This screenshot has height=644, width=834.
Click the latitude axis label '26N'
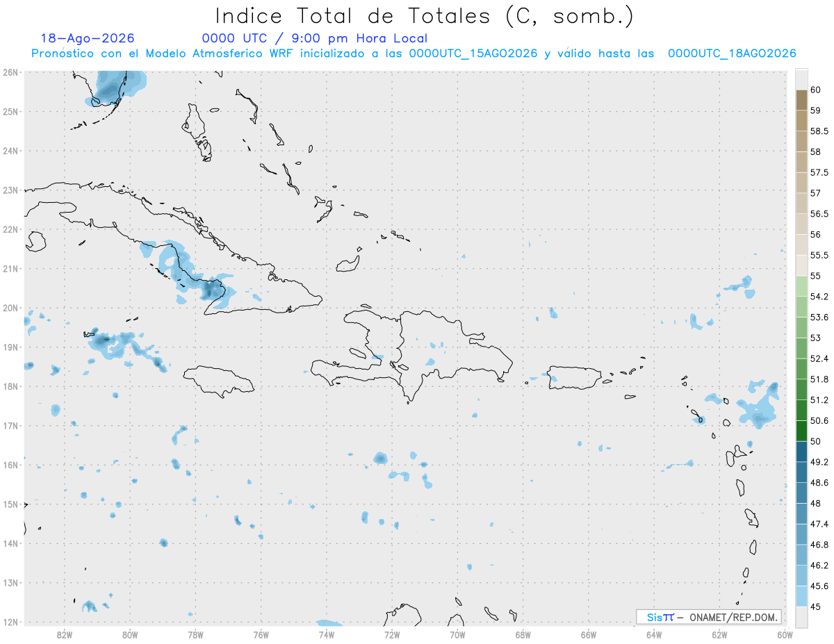pos(10,72)
